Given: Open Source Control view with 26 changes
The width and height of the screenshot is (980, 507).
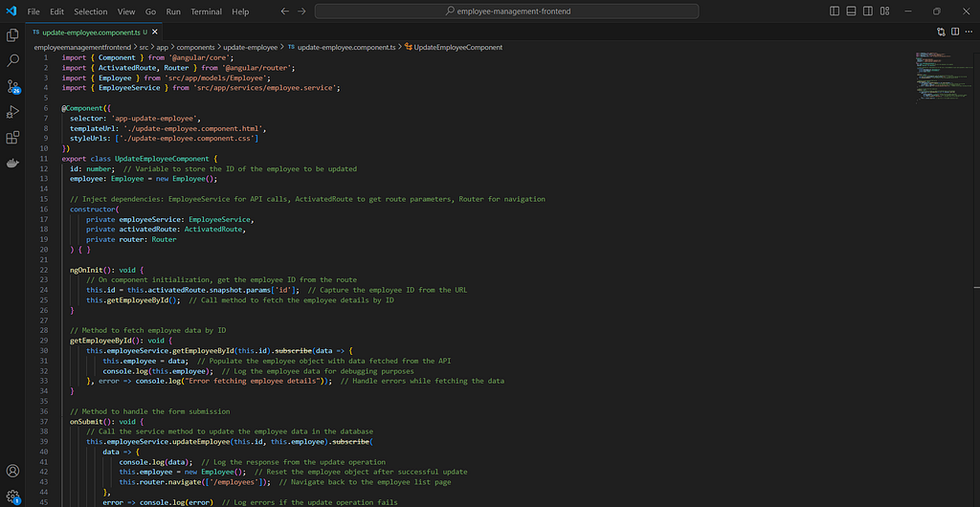Looking at the screenshot, I should (12, 87).
